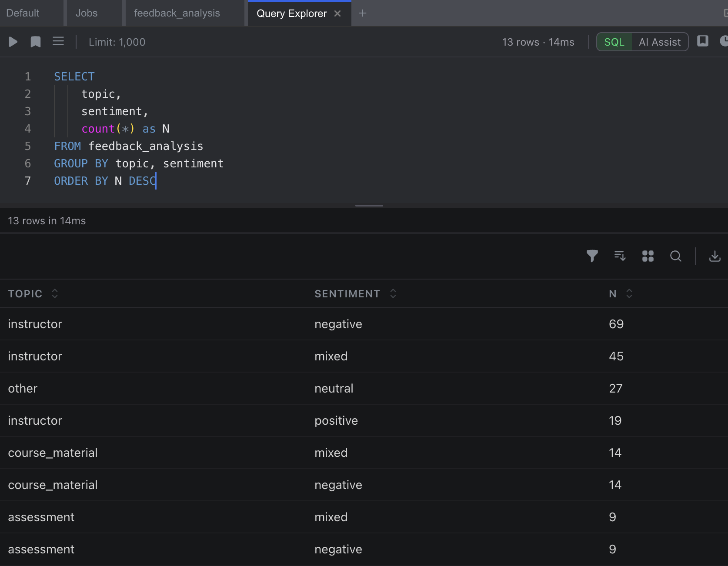Click line number 7 in gutter
Image resolution: width=728 pixels, height=566 pixels.
pos(28,181)
